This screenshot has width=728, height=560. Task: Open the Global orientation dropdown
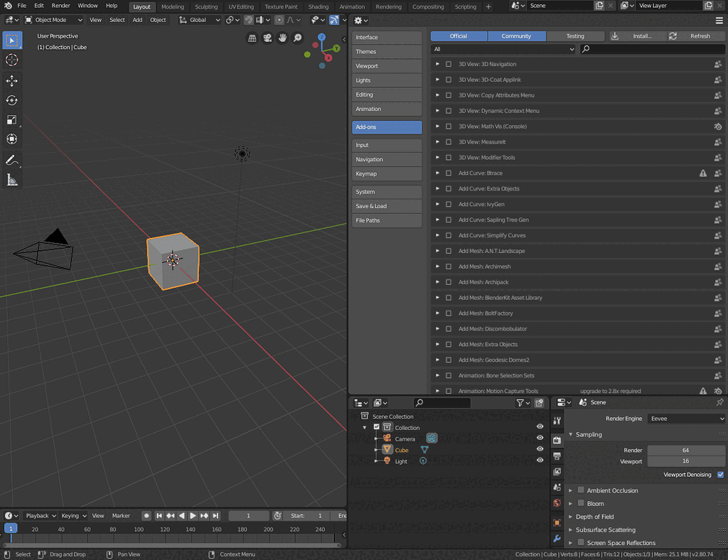pyautogui.click(x=200, y=20)
